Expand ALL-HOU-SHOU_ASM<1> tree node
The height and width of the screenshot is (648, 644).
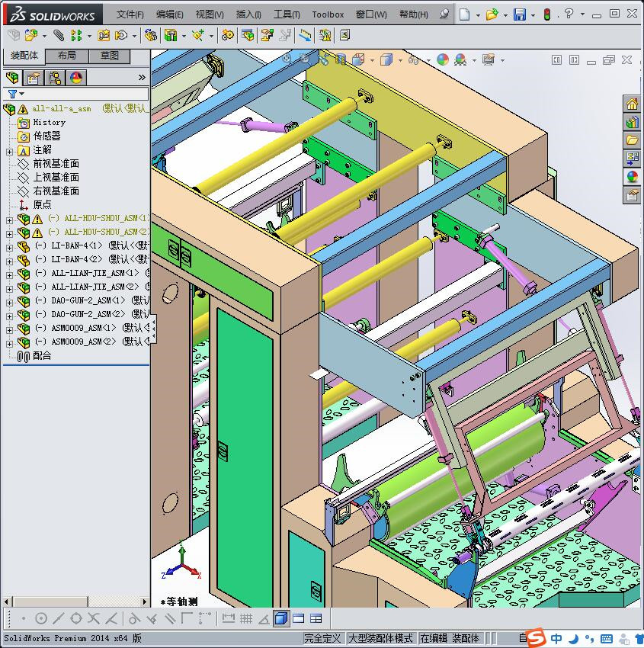[x=9, y=220]
